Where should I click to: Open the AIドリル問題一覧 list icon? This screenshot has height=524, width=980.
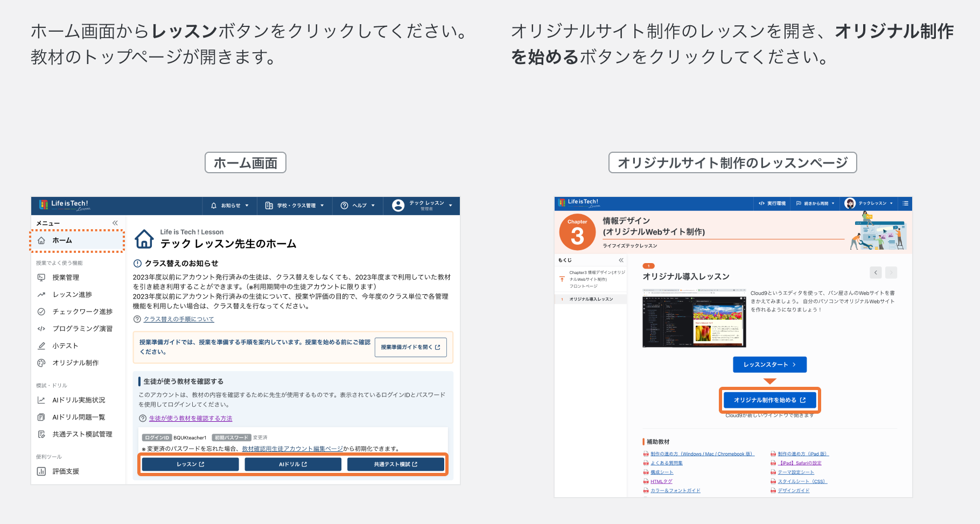tap(41, 417)
